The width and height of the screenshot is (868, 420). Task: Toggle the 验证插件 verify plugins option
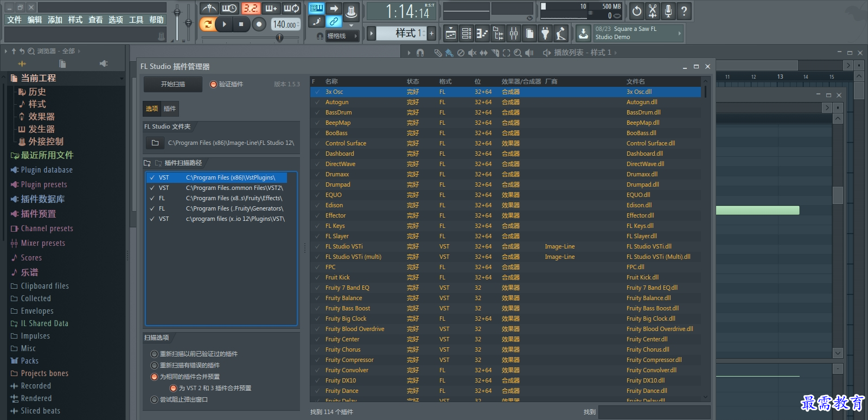(213, 84)
